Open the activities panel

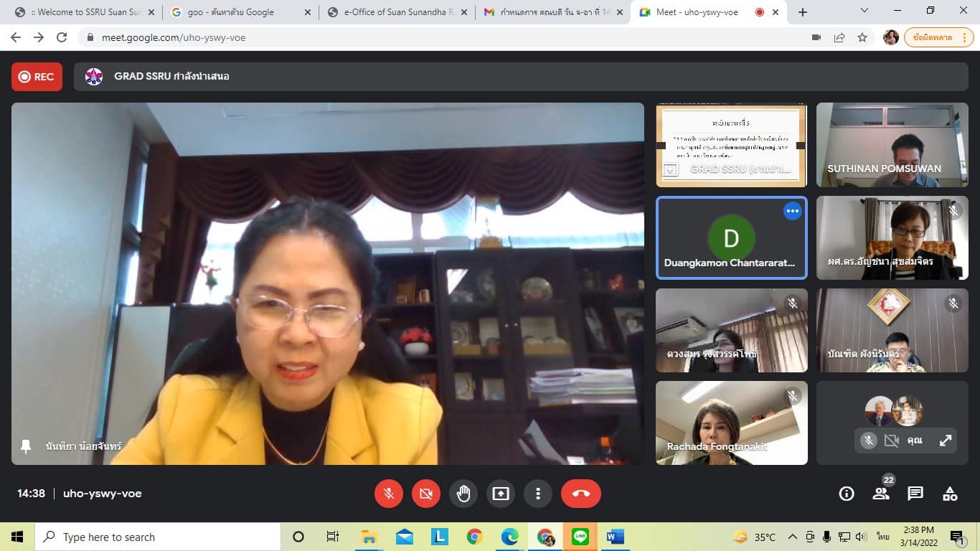pyautogui.click(x=950, y=494)
